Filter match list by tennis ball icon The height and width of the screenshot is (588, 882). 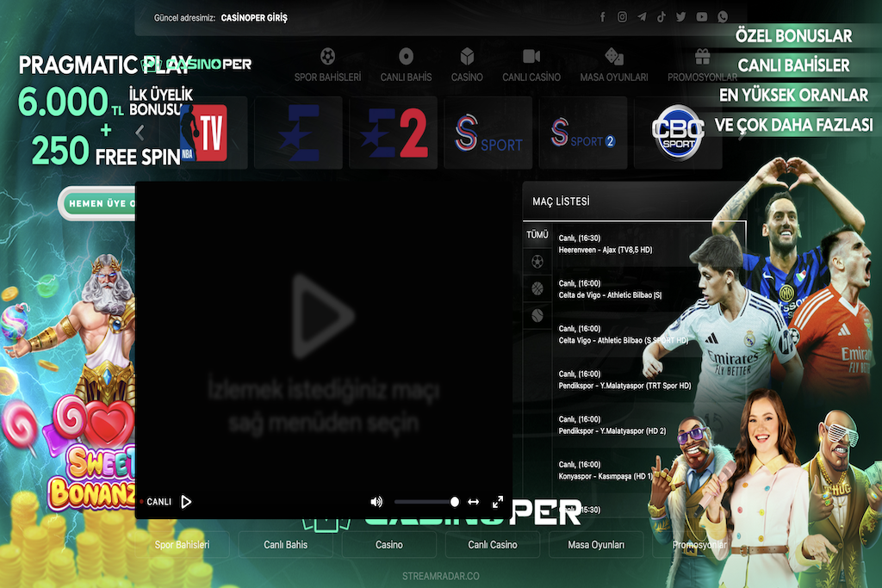pyautogui.click(x=537, y=315)
